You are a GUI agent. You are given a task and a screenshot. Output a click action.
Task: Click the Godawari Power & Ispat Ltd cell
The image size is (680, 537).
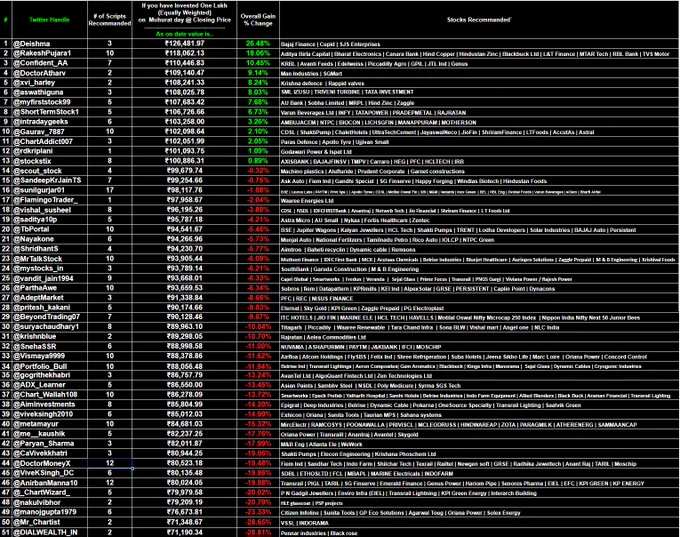click(479, 151)
